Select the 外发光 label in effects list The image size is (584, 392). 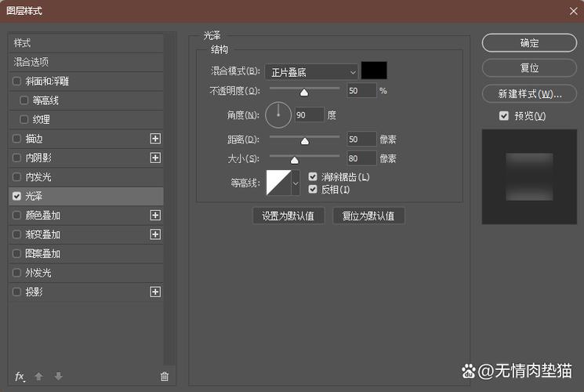tap(38, 273)
